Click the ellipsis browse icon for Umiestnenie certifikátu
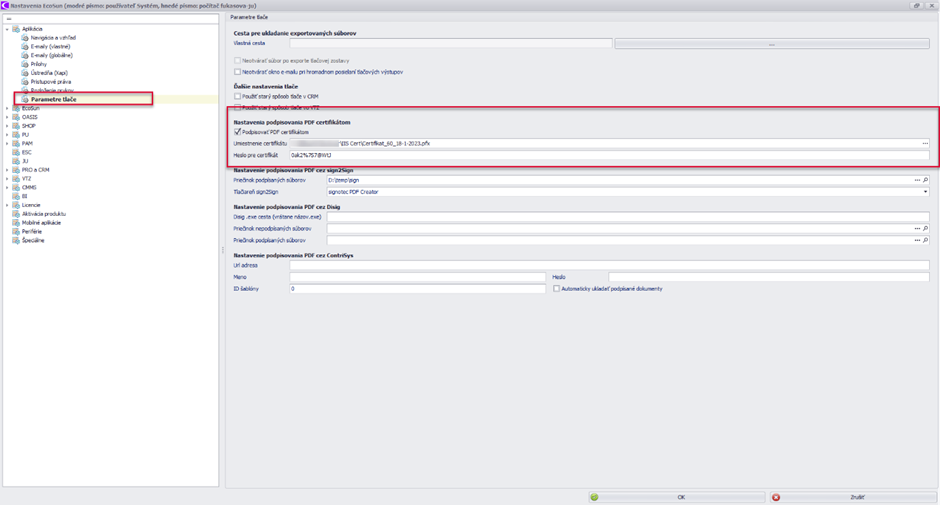This screenshot has width=940, height=505. tap(925, 144)
